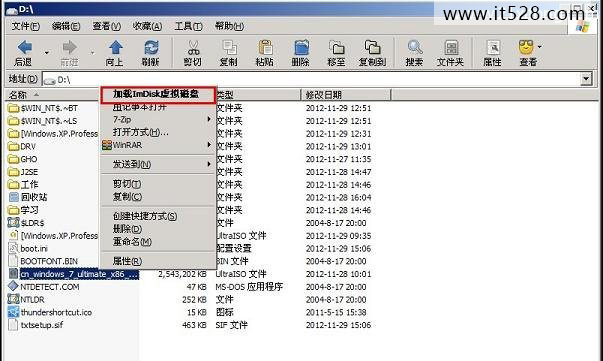Select the 学习 folder

click(x=23, y=210)
